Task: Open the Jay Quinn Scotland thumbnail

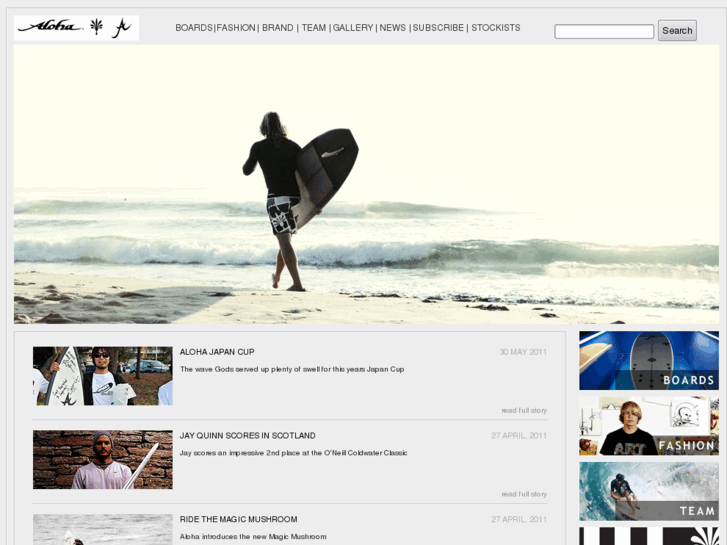Action: pos(102,459)
